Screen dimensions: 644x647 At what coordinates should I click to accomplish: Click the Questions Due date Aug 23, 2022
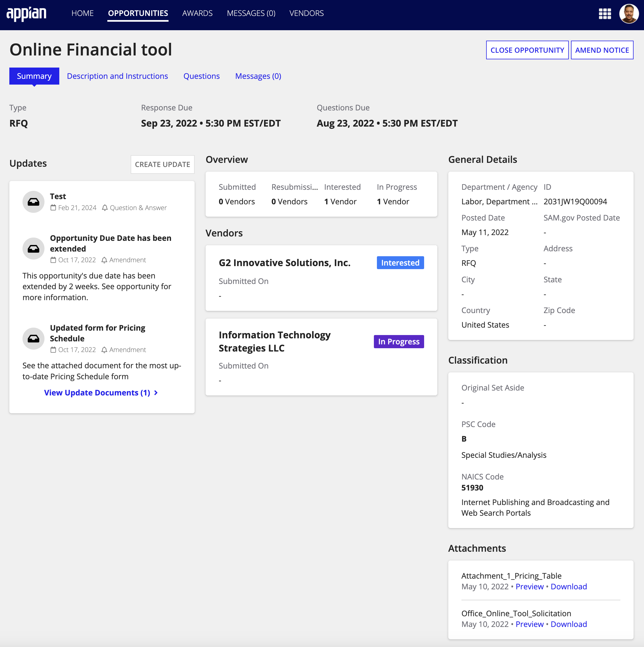[x=387, y=123]
